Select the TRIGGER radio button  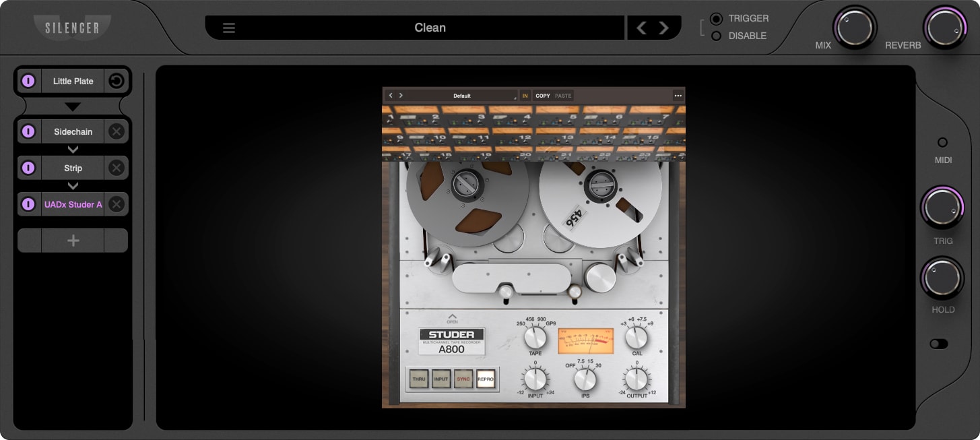[x=715, y=18]
